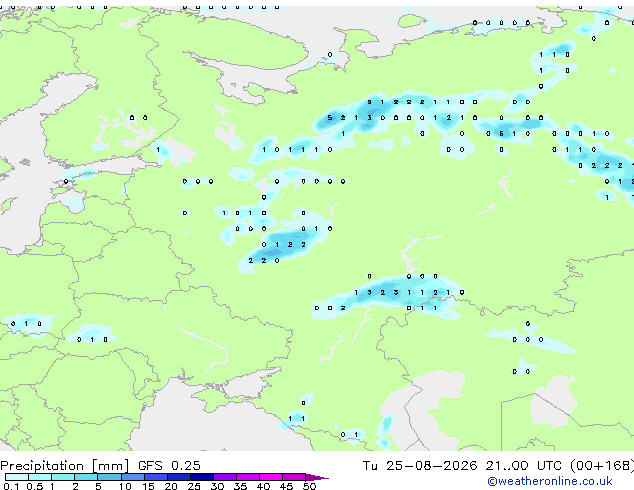
Task: Pick the 10 to 15 mm legend swatch
Action: [133, 477]
